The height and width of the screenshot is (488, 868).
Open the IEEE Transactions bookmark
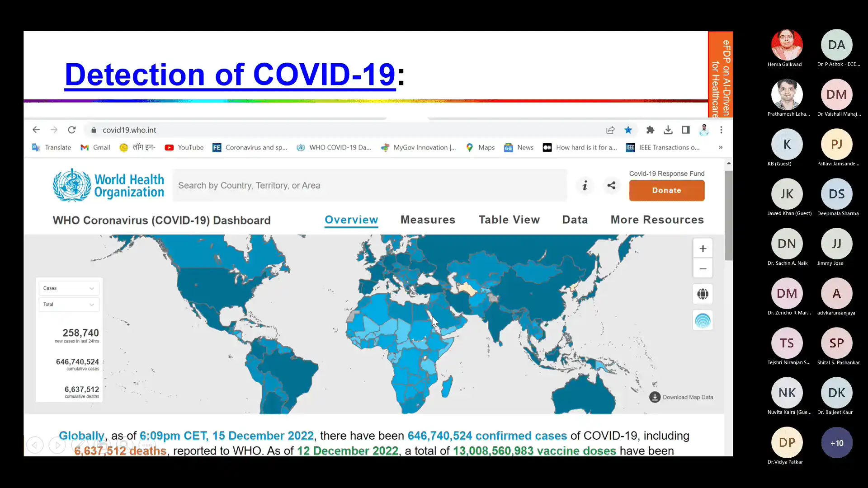pyautogui.click(x=663, y=147)
